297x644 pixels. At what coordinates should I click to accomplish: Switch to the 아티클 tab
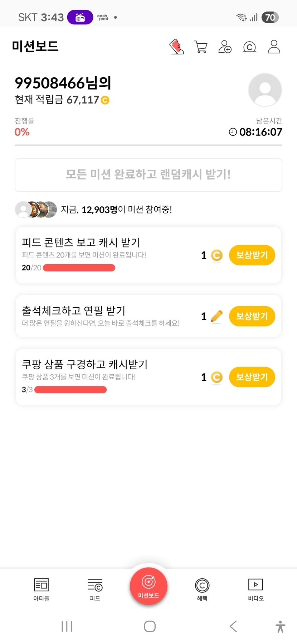[x=41, y=589]
